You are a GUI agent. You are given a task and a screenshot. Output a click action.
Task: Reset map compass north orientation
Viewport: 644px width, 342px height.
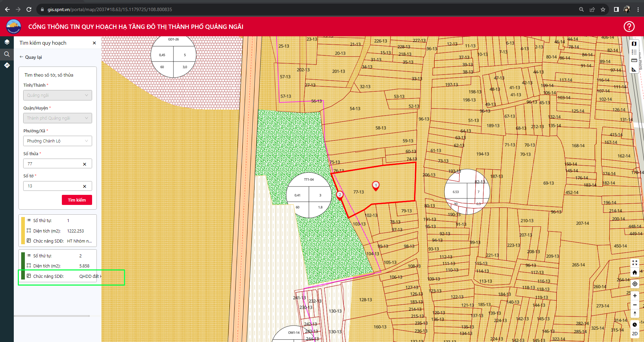pyautogui.click(x=635, y=314)
